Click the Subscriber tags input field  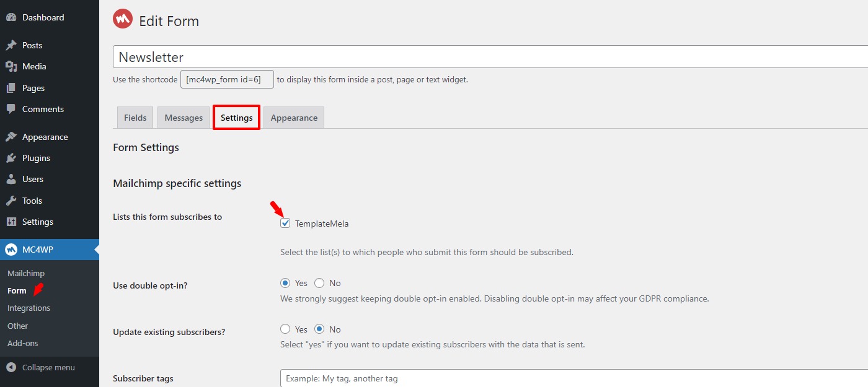(574, 378)
